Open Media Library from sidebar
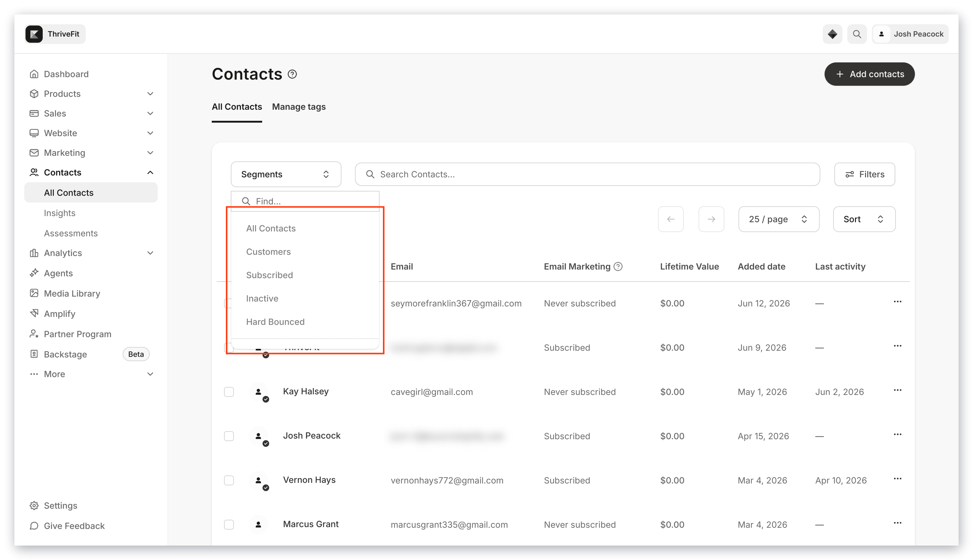973x560 pixels. tap(72, 293)
